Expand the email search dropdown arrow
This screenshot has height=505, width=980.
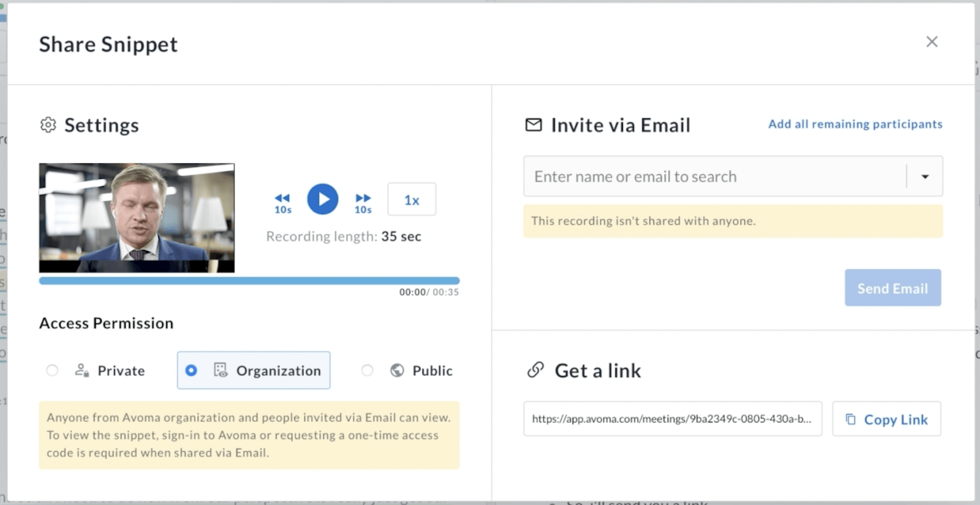pyautogui.click(x=925, y=176)
